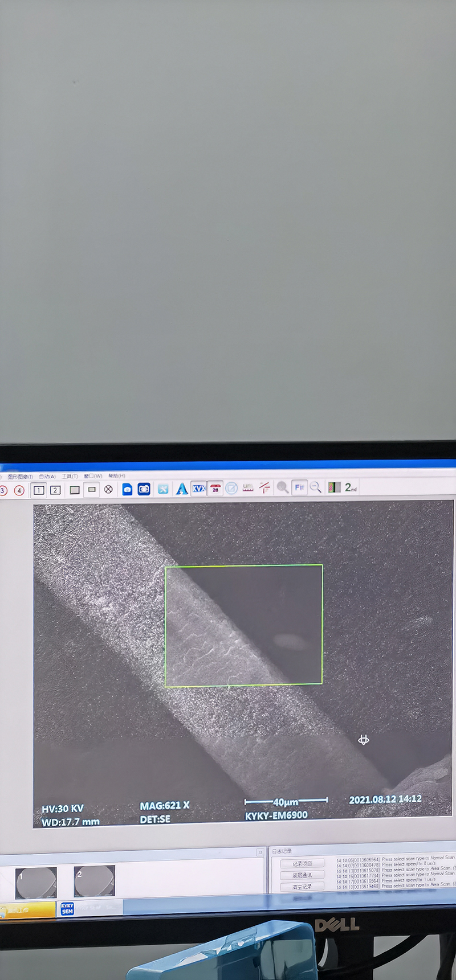Click the 记录项目 log button

tap(302, 863)
